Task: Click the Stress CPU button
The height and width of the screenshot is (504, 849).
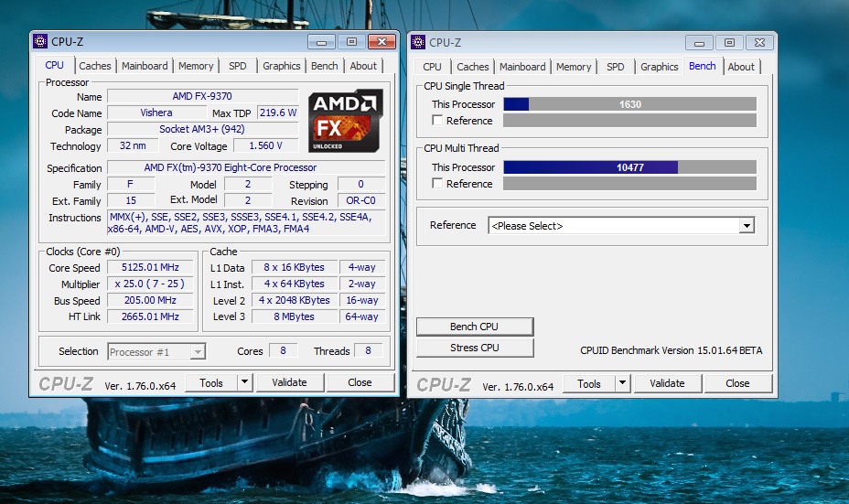Action: click(474, 348)
